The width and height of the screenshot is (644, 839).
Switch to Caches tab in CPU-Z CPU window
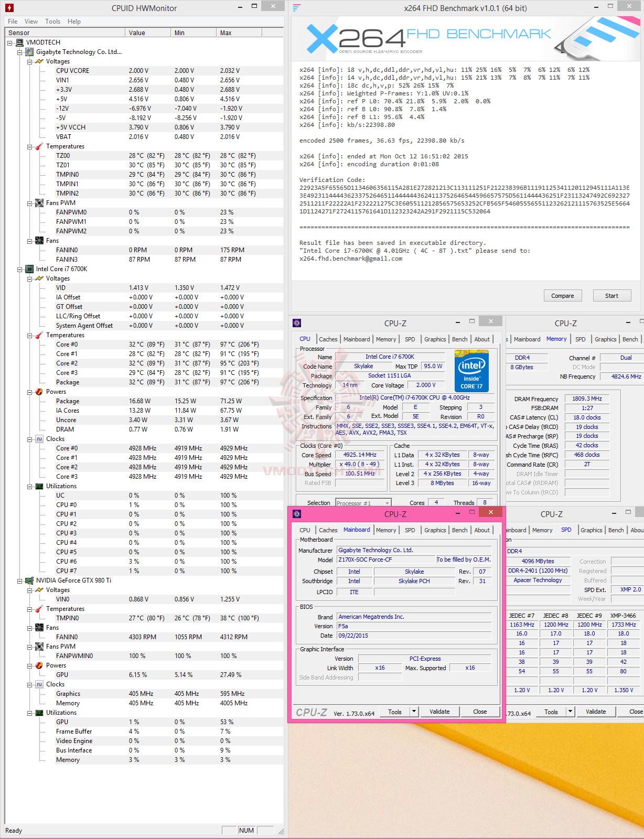tap(328, 339)
